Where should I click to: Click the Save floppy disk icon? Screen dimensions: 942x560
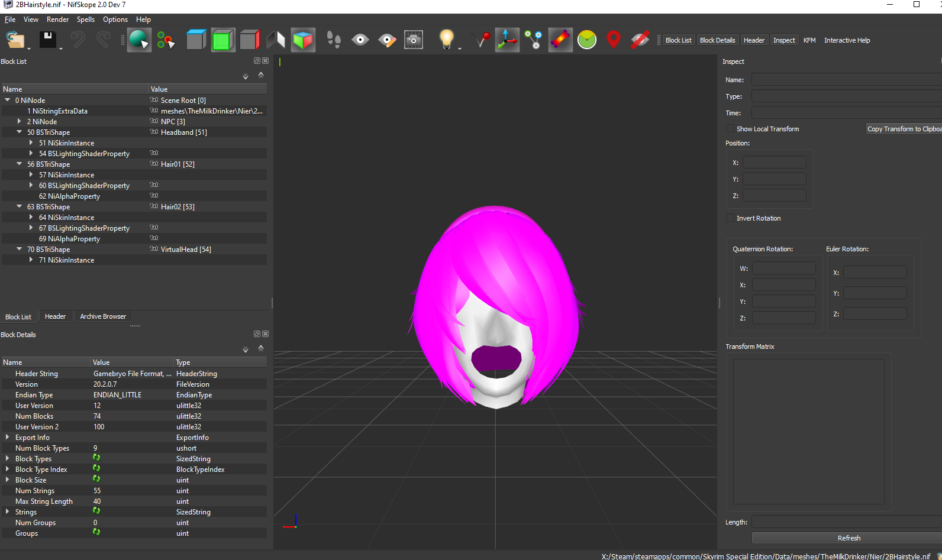(47, 40)
